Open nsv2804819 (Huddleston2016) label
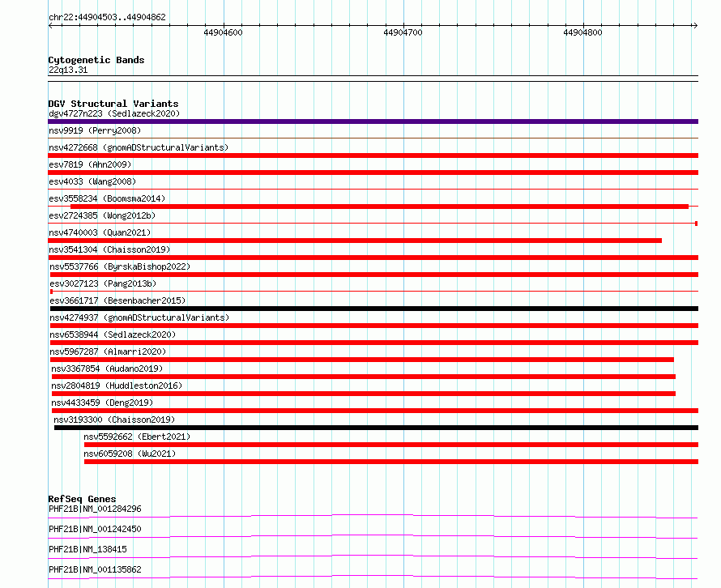This screenshot has width=721, height=588. tap(117, 386)
